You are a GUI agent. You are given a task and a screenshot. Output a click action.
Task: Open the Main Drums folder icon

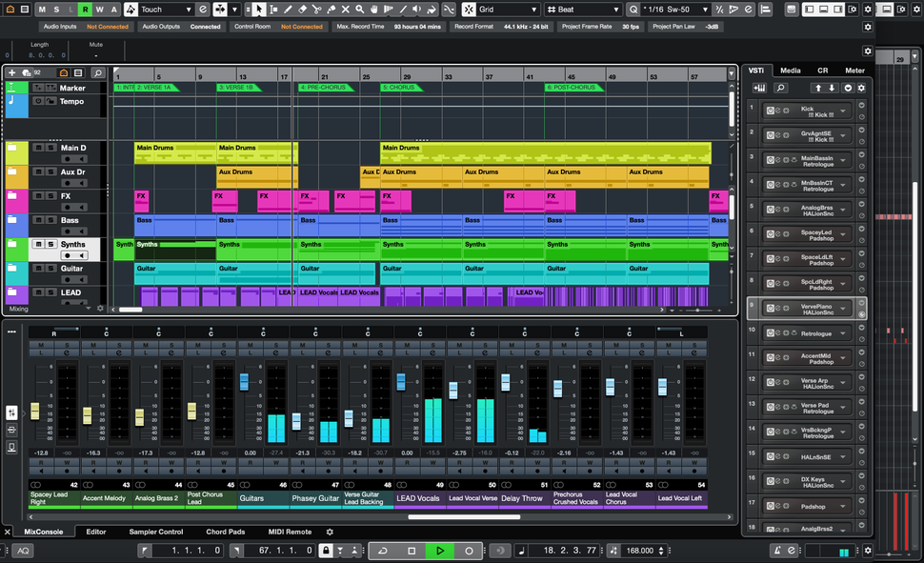[x=14, y=148]
